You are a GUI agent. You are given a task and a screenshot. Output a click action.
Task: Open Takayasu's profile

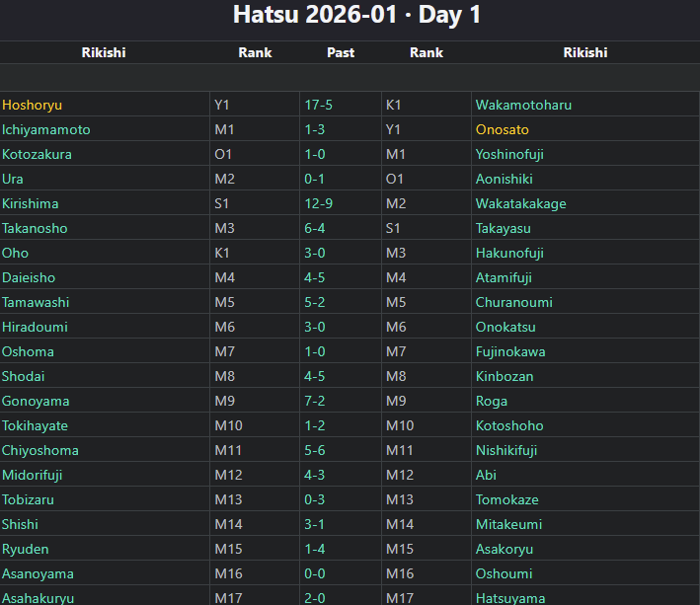[504, 228]
